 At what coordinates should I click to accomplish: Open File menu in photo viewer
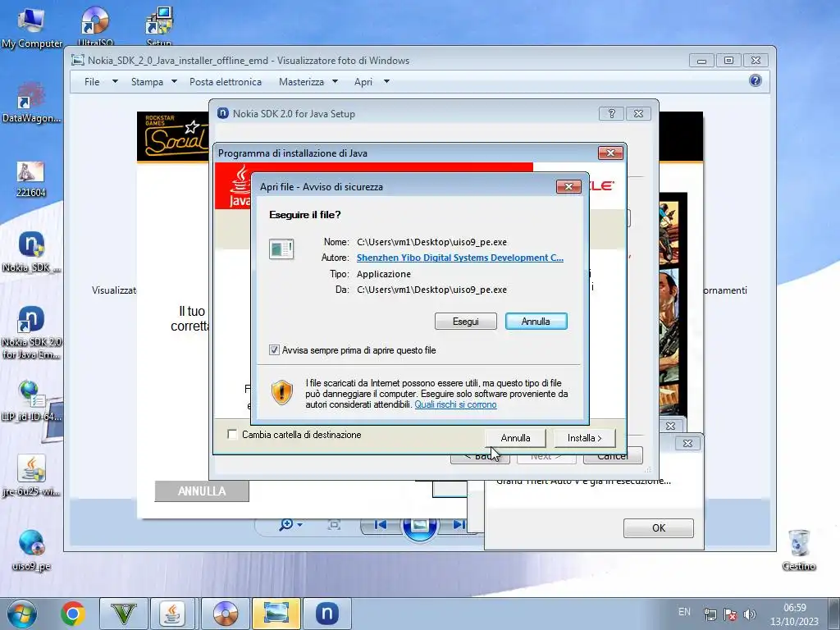pyautogui.click(x=92, y=82)
